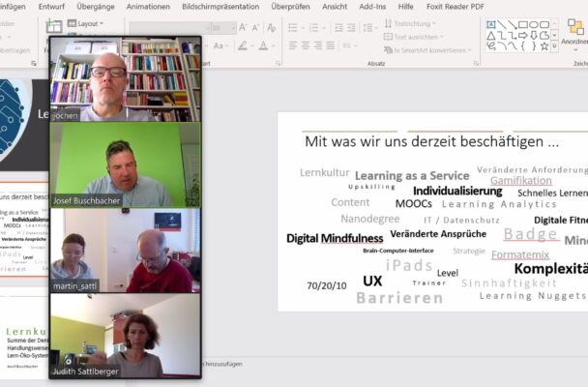This screenshot has height=387, width=588.
Task: Toggle left text alignment
Action: coord(292,45)
